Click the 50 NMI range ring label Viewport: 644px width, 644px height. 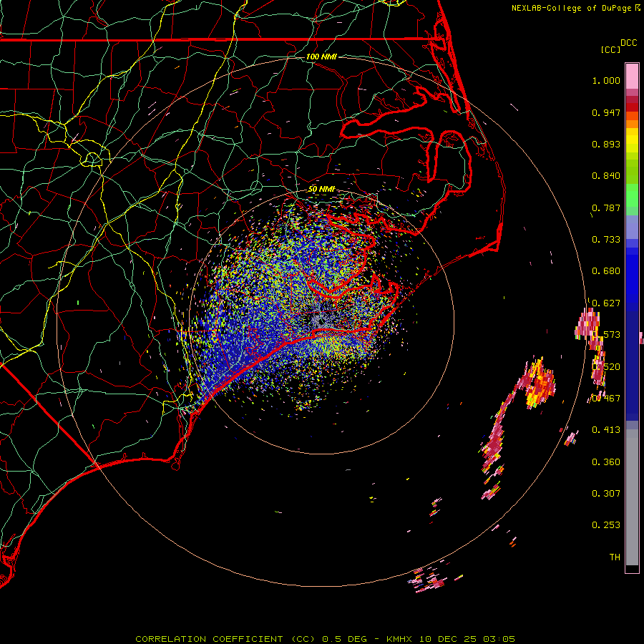point(321,189)
